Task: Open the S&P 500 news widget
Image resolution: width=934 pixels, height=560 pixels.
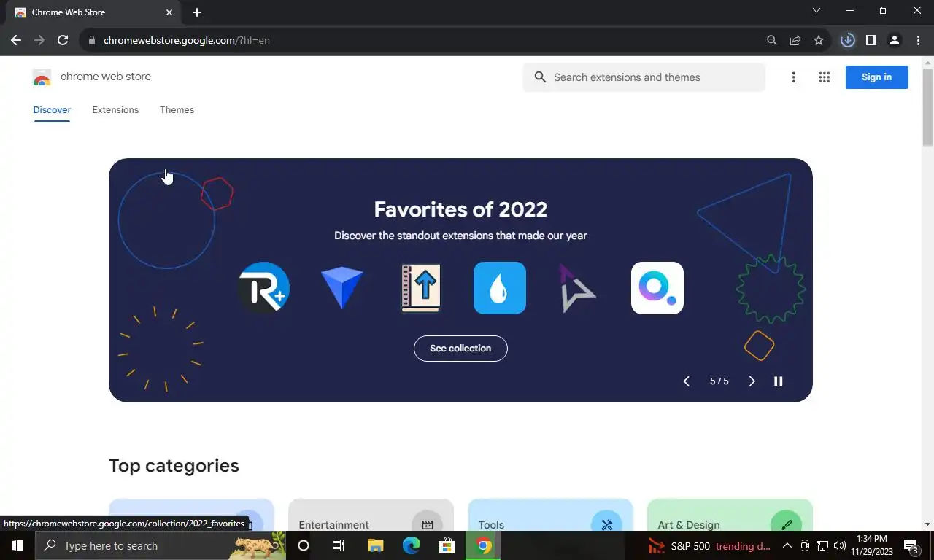Action: tap(709, 546)
